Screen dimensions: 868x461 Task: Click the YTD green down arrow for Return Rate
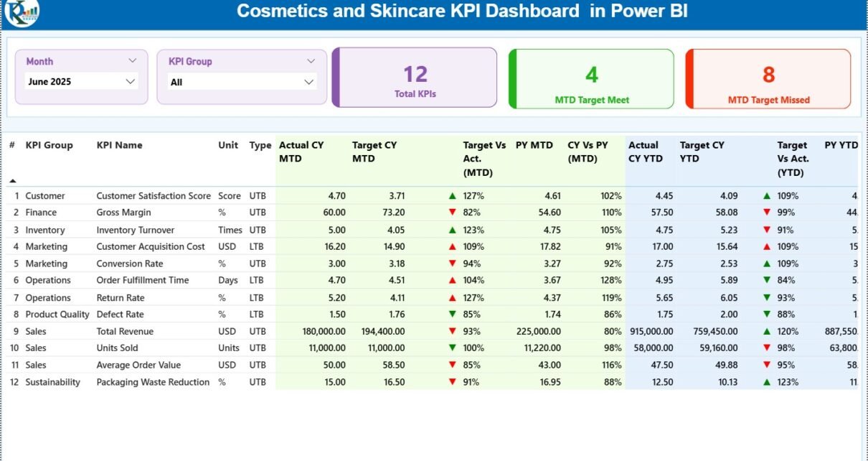tap(767, 298)
